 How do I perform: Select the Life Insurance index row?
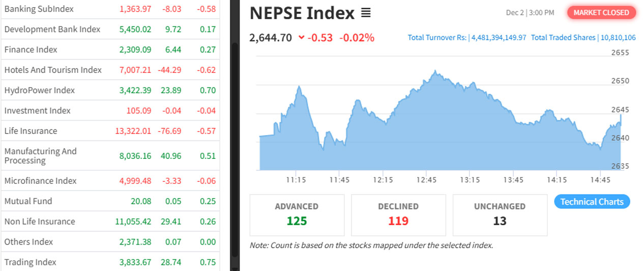coord(31,131)
